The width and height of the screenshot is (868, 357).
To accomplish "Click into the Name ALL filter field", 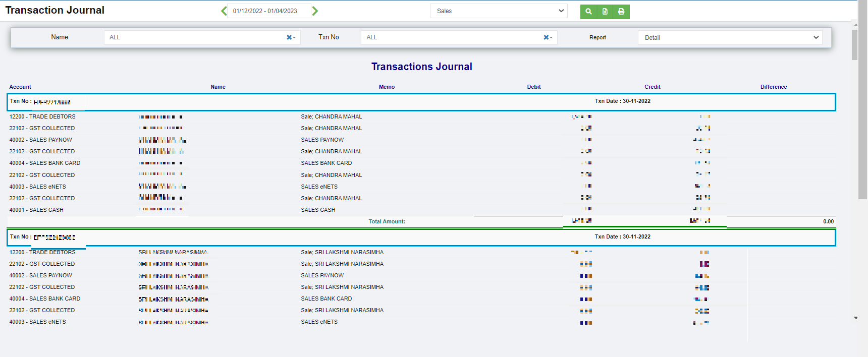I will (x=194, y=37).
